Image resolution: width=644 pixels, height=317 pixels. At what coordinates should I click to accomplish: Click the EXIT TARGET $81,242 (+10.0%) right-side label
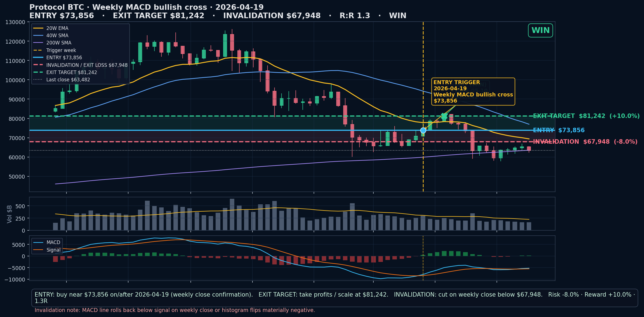tap(586, 116)
